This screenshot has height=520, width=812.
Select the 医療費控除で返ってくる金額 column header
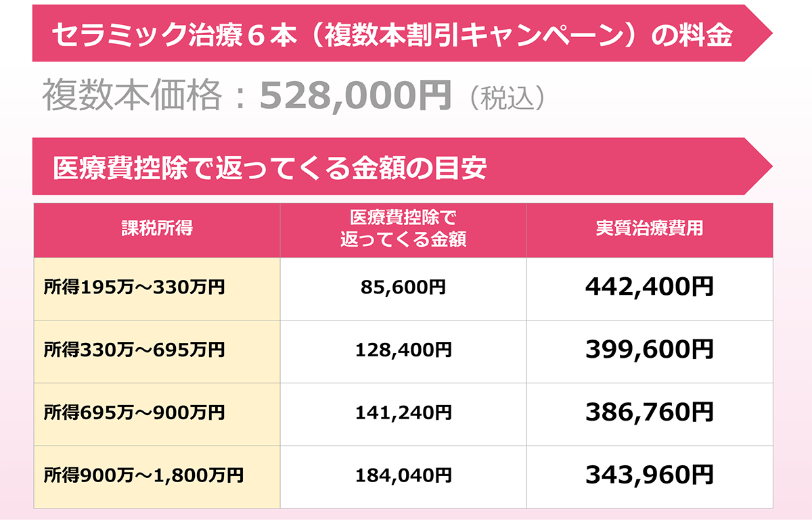point(403,229)
